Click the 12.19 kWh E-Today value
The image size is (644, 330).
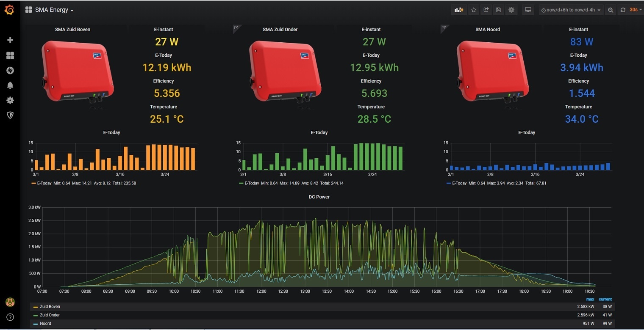point(167,67)
